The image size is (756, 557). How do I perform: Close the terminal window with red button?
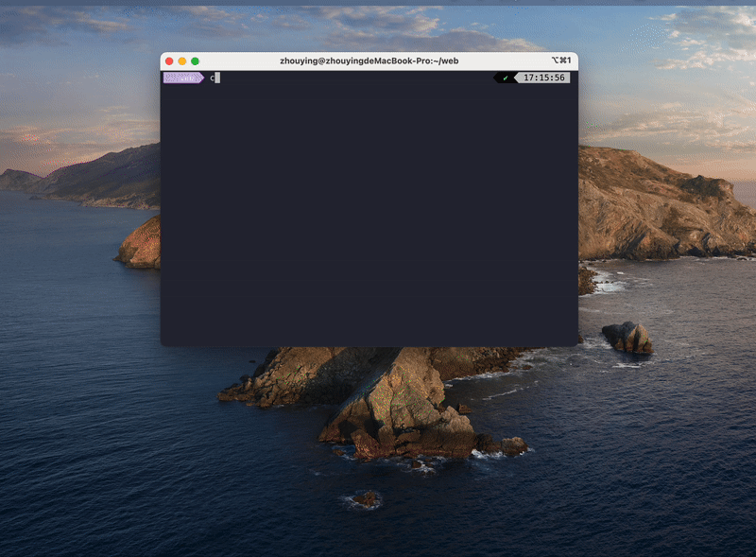169,61
